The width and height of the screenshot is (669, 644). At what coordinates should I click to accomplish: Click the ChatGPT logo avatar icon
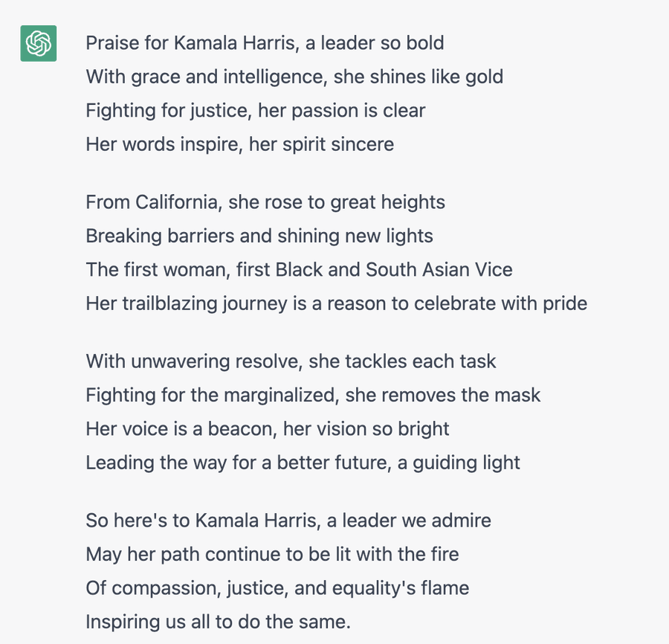(x=39, y=44)
